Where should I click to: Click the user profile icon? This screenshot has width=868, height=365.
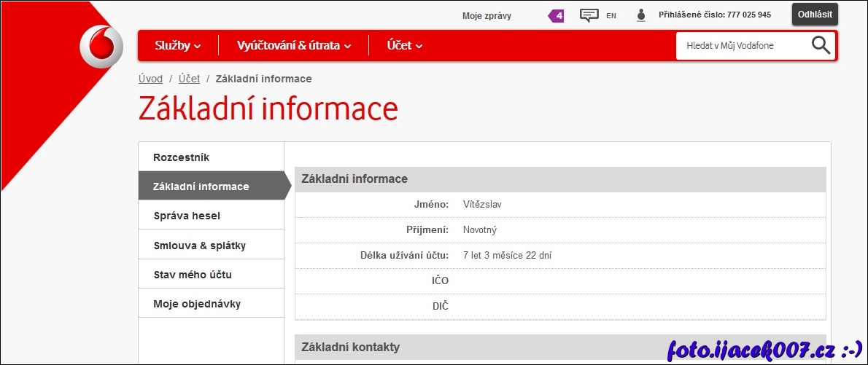click(641, 15)
